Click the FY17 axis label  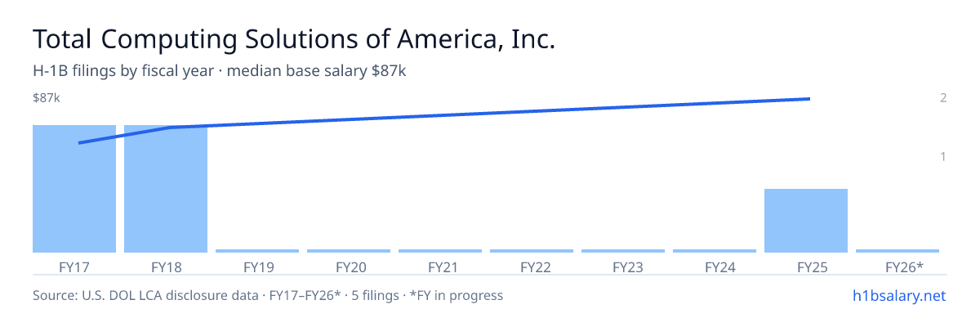coord(74,267)
